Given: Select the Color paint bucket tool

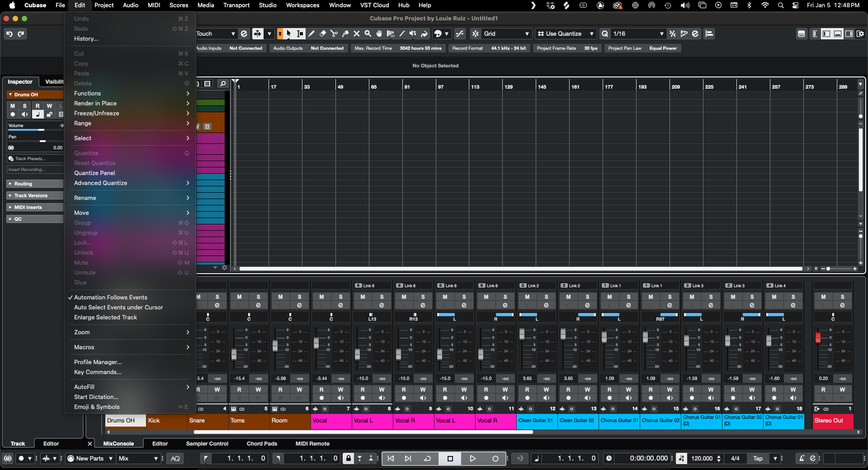Looking at the screenshot, I should point(425,33).
